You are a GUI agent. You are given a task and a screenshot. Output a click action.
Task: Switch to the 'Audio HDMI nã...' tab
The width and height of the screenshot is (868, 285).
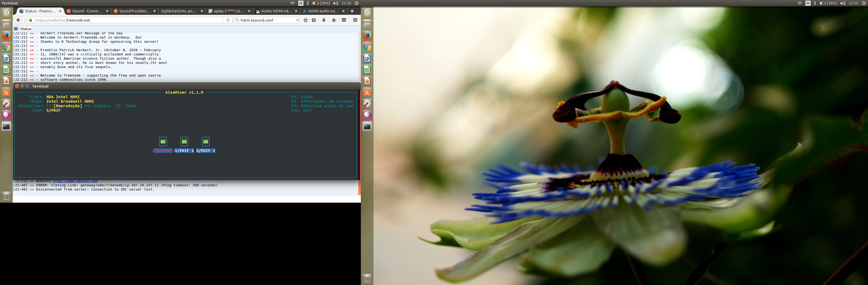276,11
